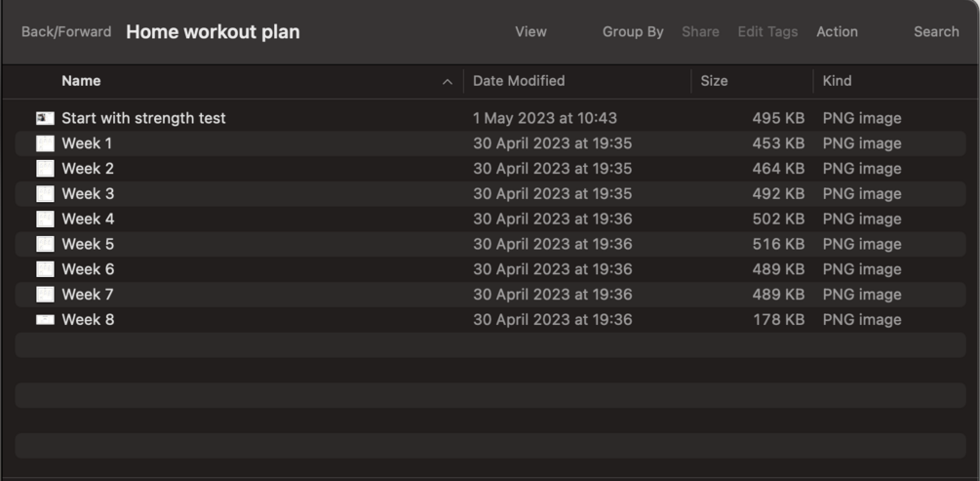Open the View options dropdown
Image resolution: width=980 pixels, height=481 pixels.
pos(530,32)
